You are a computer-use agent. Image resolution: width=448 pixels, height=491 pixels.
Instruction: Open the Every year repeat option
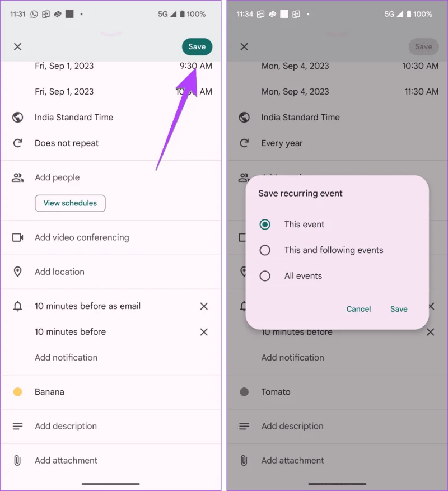click(282, 143)
